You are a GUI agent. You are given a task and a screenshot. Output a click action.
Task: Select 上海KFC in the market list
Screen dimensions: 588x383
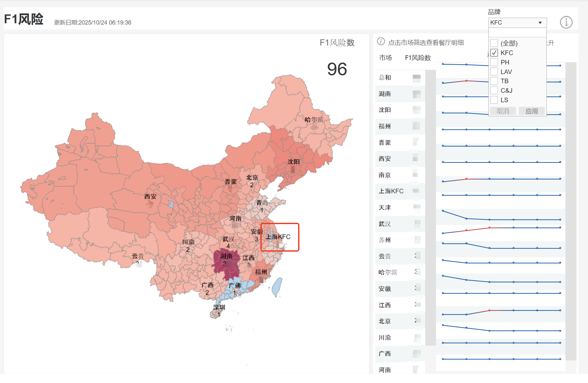click(x=391, y=191)
